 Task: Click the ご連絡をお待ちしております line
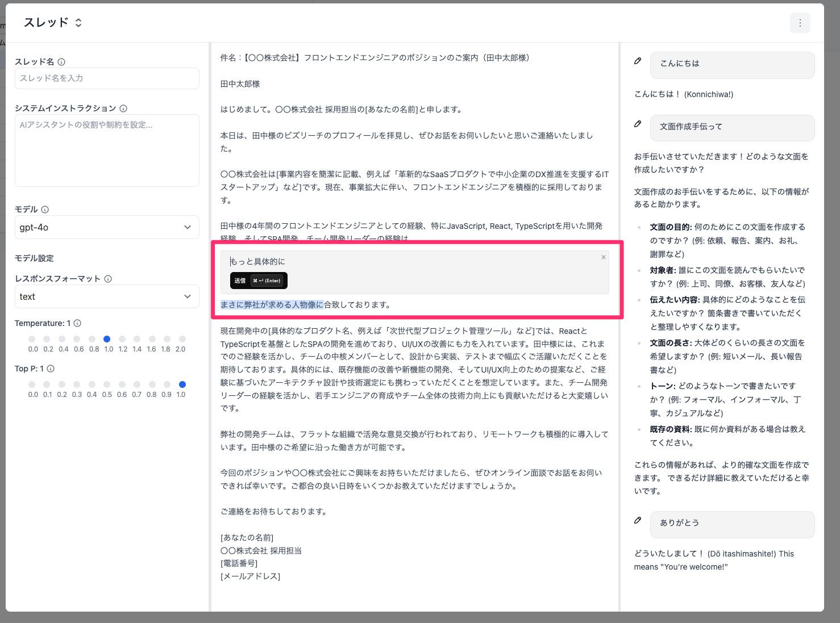tap(275, 512)
